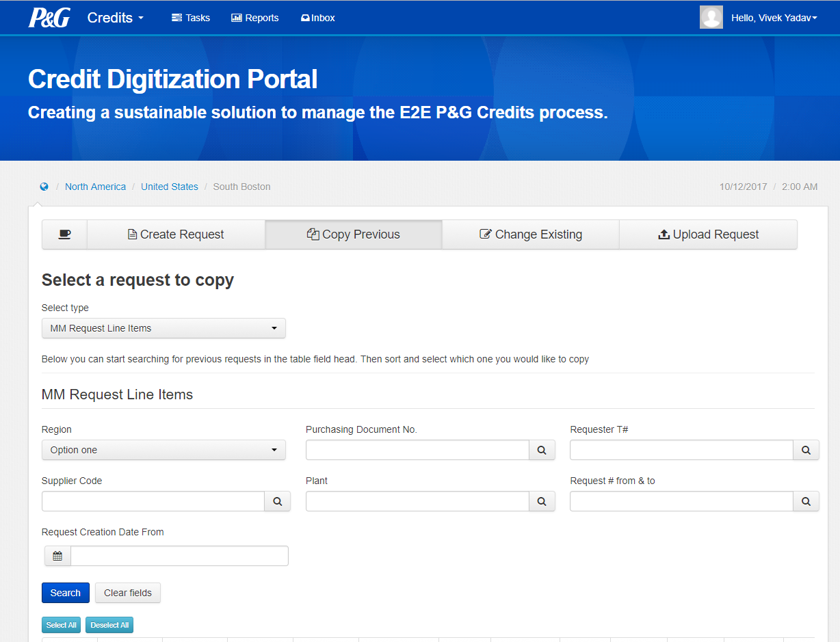Click the Request # from & to input
Image resolution: width=840 pixels, height=642 pixels.
[681, 501]
